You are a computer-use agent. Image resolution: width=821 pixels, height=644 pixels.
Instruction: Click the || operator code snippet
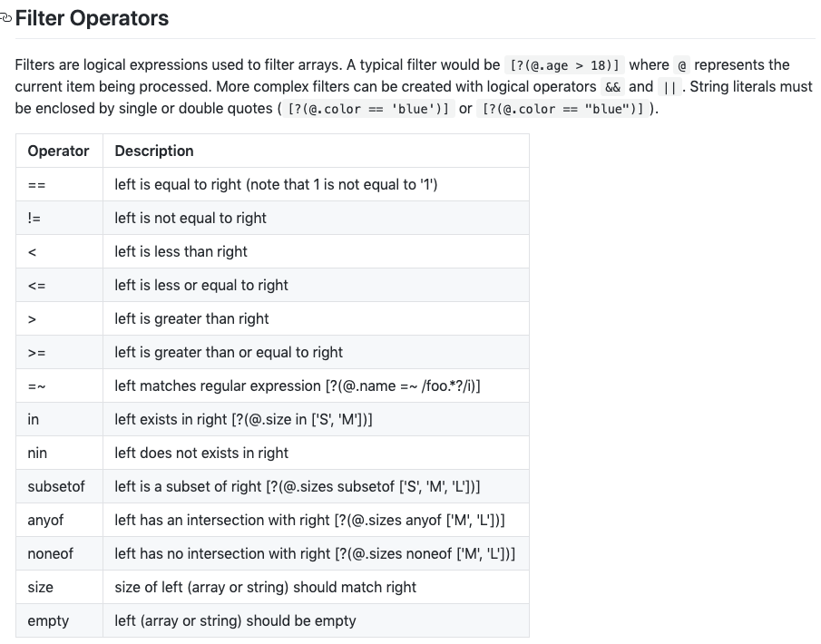(x=667, y=87)
